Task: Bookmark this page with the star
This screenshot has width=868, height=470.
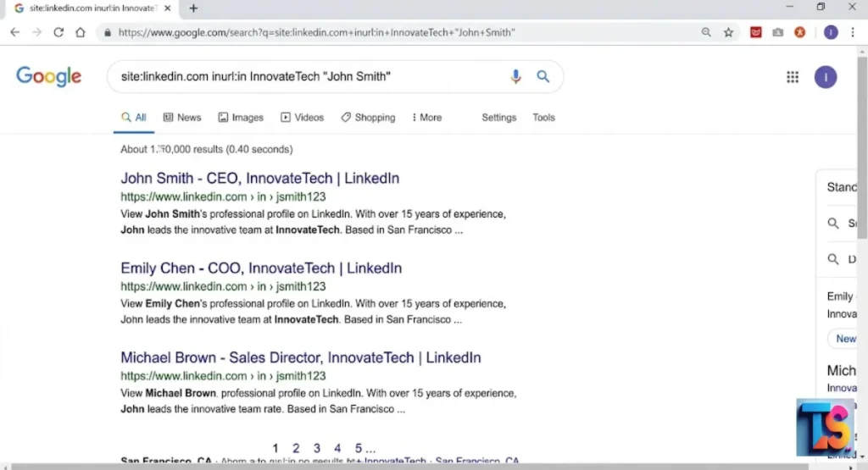Action: tap(728, 32)
